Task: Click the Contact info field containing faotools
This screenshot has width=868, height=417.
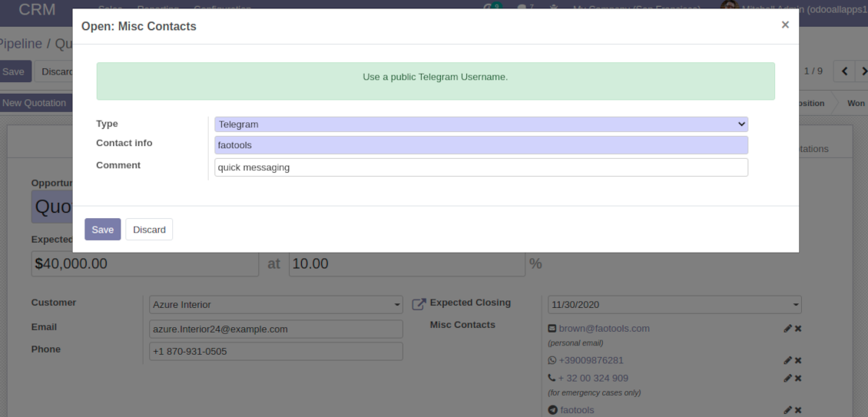Action: (481, 145)
